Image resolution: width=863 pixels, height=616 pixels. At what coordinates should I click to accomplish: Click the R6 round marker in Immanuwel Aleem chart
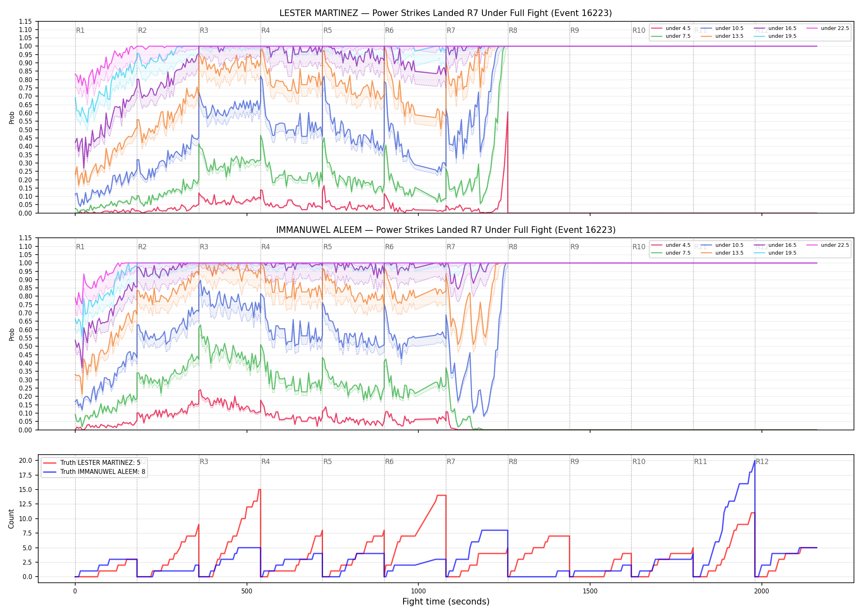389,247
